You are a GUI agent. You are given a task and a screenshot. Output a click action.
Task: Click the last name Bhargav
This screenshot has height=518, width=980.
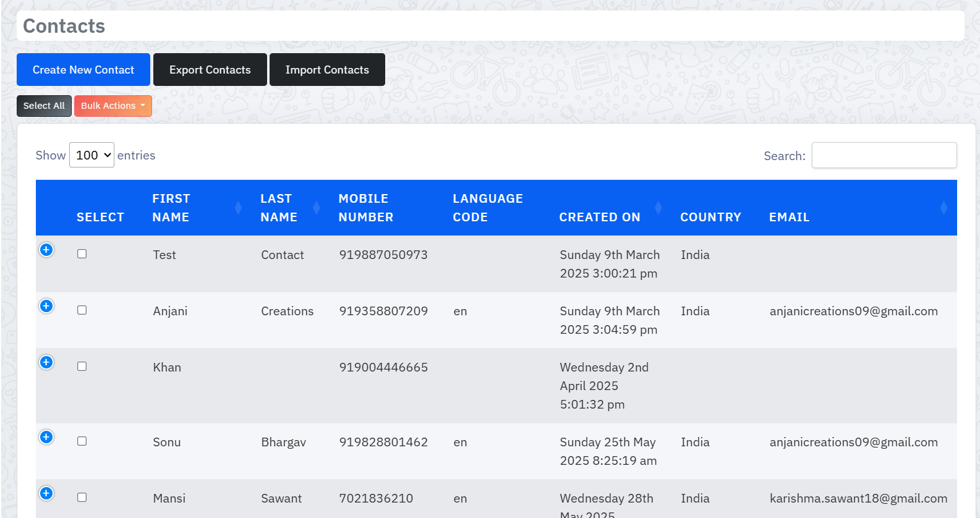click(283, 442)
